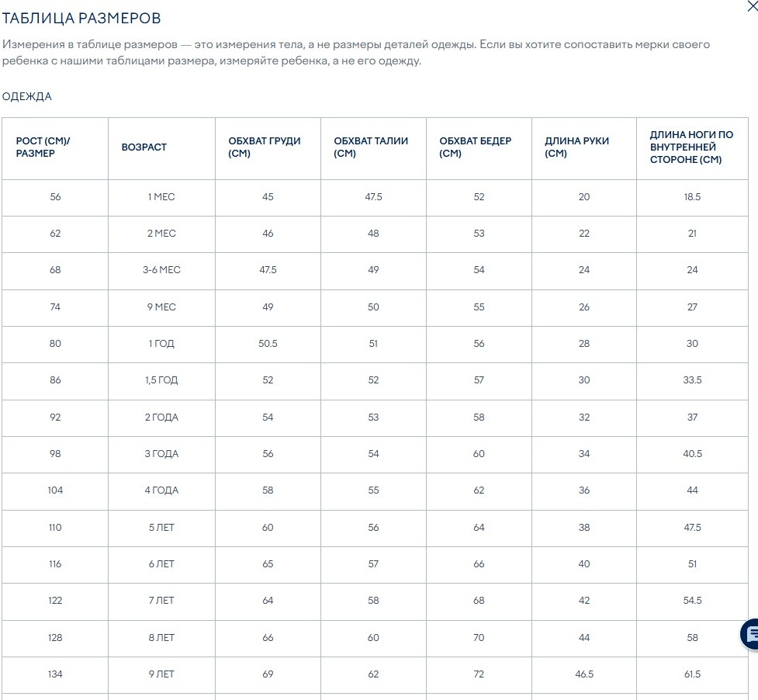Image resolution: width=758 pixels, height=700 pixels.
Task: Click the ОДЕЖДА section label
Action: 26,97
